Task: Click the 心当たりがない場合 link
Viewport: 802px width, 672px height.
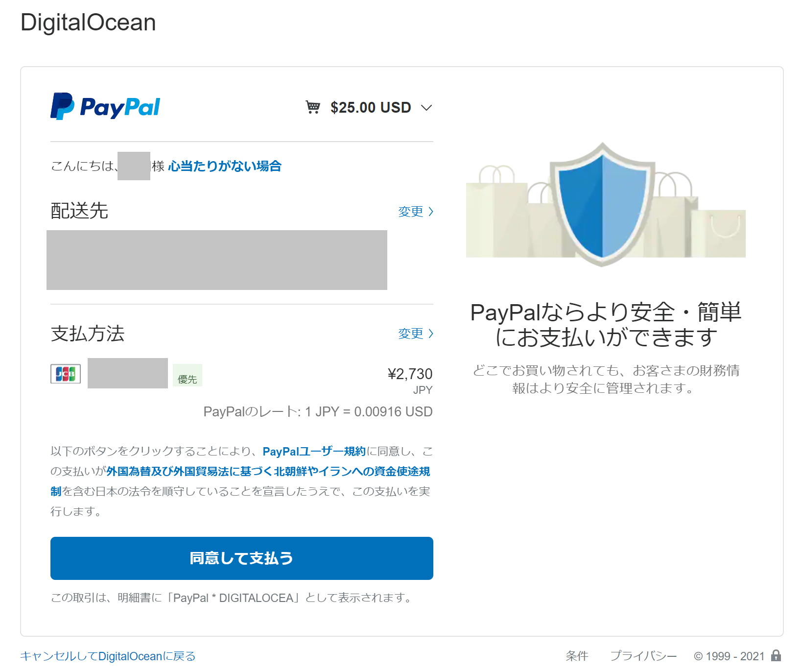Action: click(x=224, y=166)
